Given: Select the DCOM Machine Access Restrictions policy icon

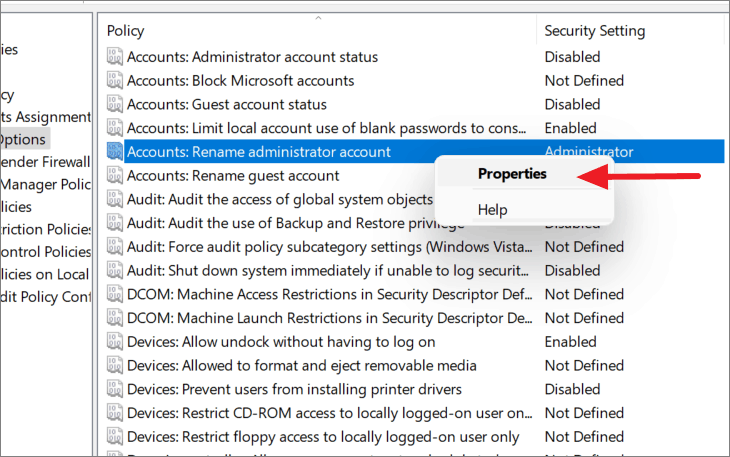Looking at the screenshot, I should [x=115, y=295].
